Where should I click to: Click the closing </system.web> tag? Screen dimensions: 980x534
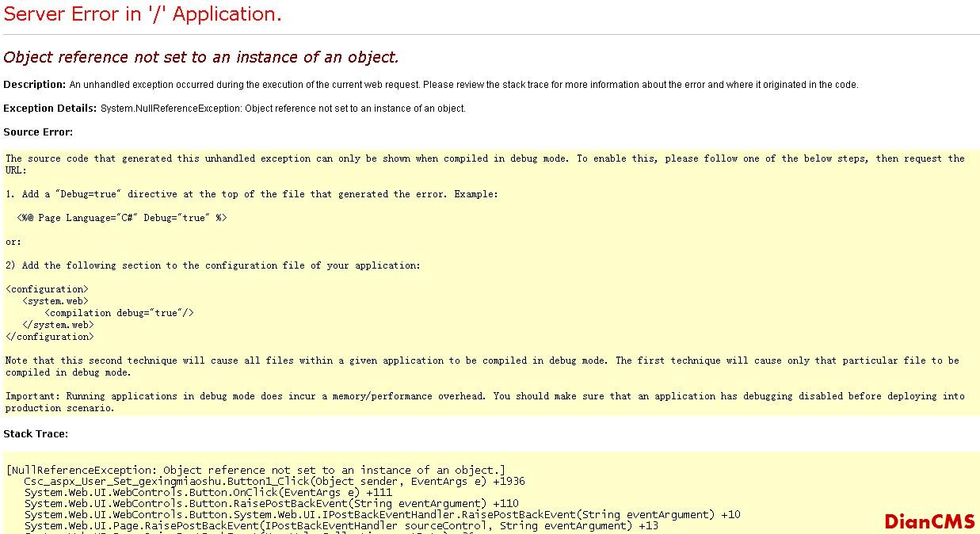pyautogui.click(x=58, y=325)
